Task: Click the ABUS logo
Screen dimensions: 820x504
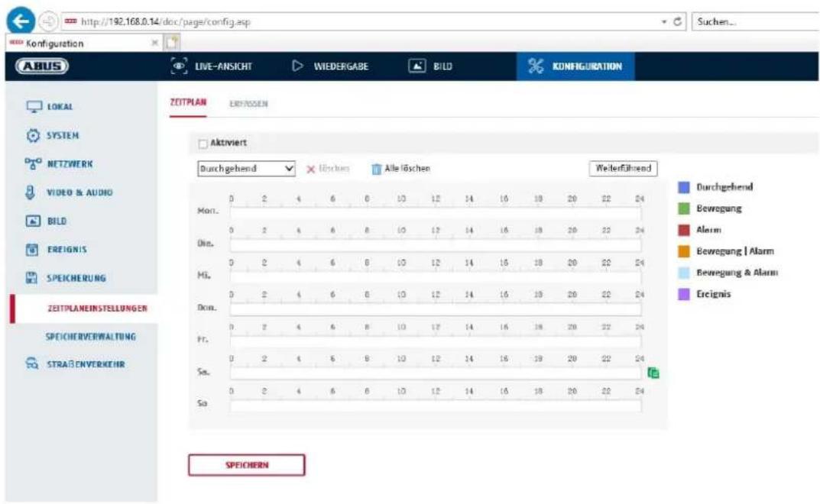Action: pyautogui.click(x=42, y=66)
